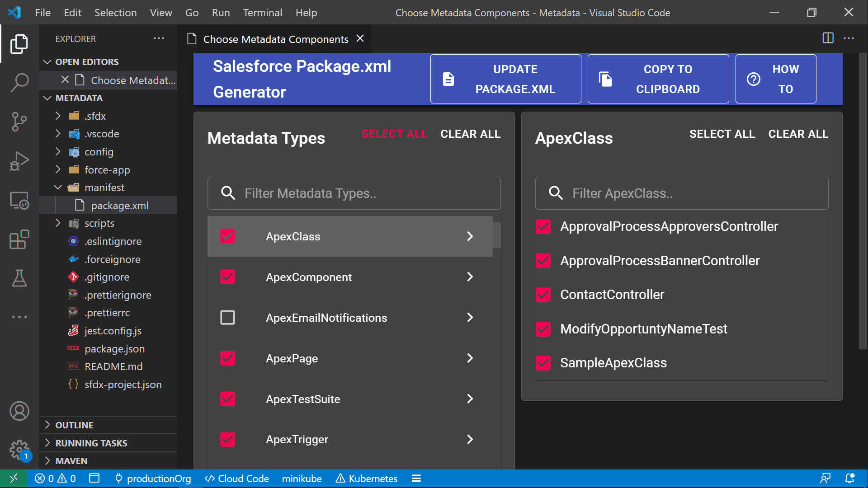Click the Kubernetes status bar item
868x488 pixels.
[x=367, y=479]
